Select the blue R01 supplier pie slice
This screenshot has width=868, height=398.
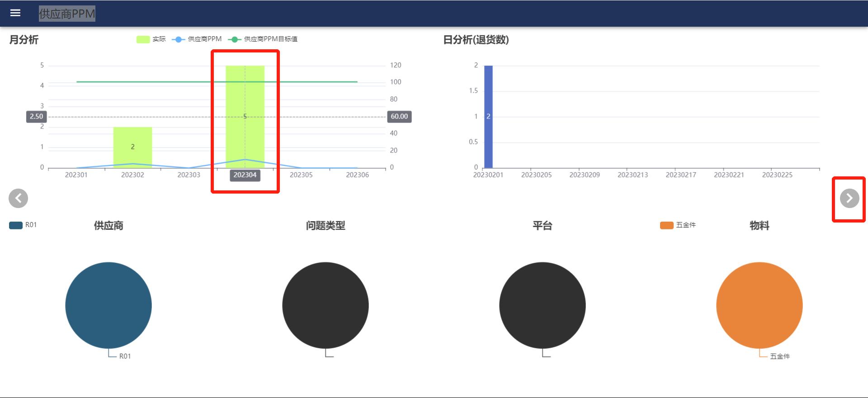[x=108, y=305]
